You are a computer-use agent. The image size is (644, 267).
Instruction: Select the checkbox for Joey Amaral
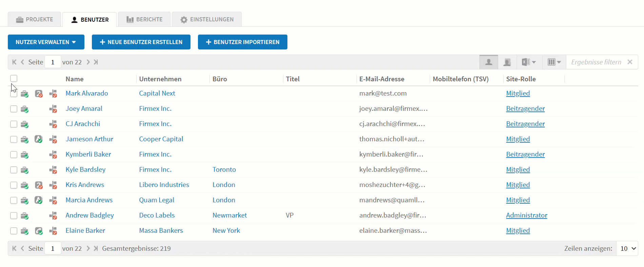click(14, 109)
